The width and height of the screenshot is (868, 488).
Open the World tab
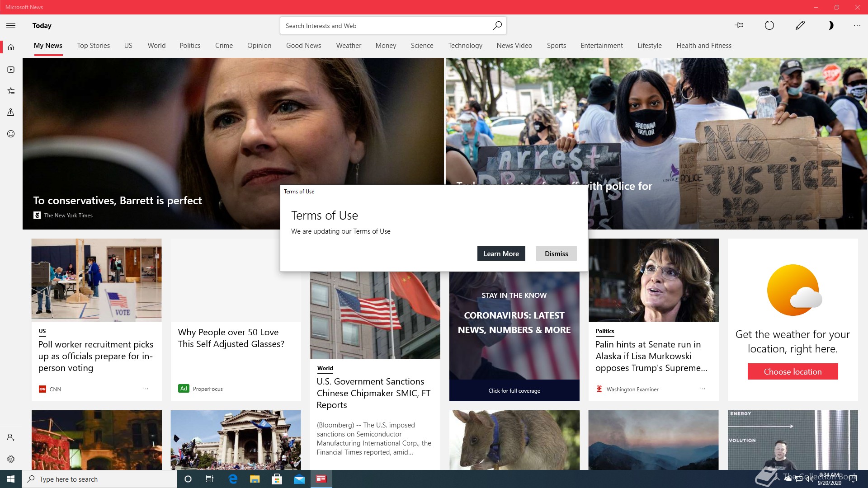point(156,46)
